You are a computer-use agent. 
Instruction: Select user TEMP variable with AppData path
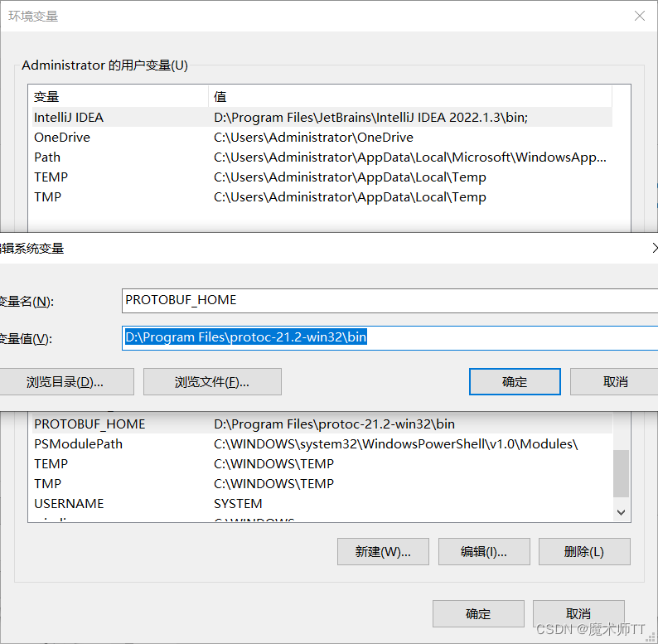coord(322,177)
